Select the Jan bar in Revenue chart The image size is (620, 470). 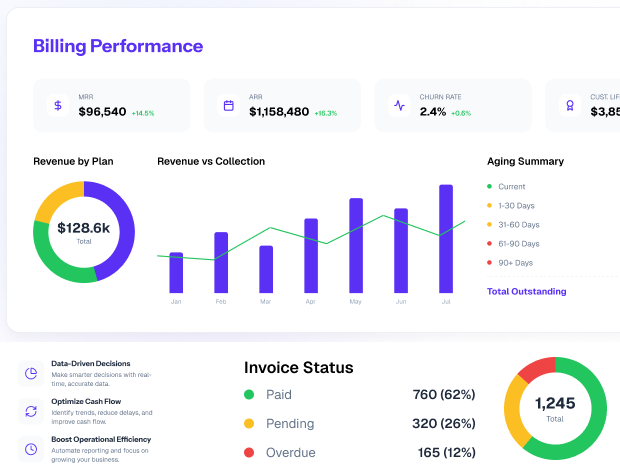click(176, 273)
